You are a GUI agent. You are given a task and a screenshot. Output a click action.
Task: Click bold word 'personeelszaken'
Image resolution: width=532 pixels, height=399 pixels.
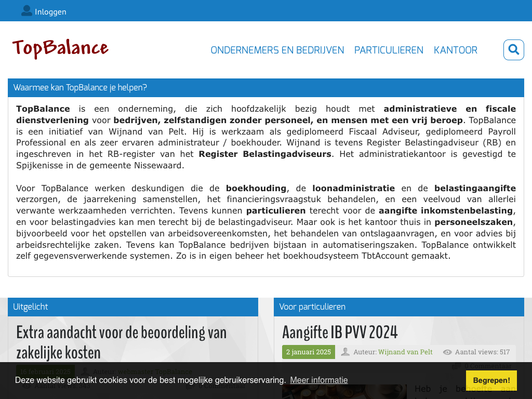(474, 222)
